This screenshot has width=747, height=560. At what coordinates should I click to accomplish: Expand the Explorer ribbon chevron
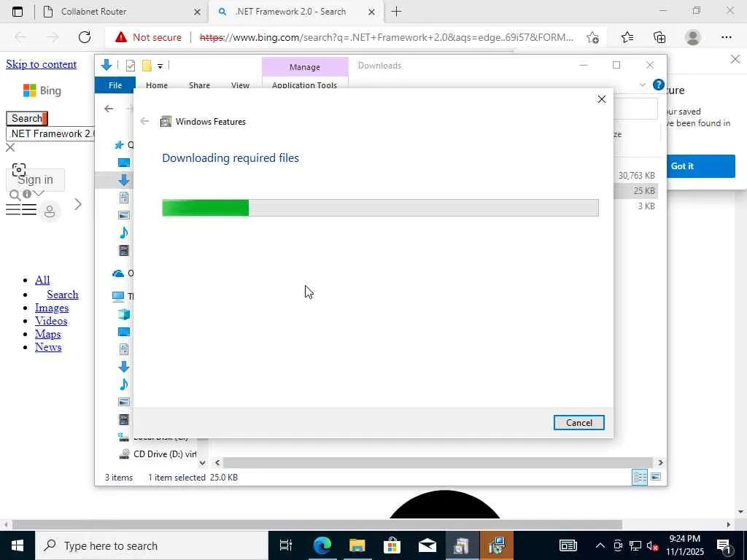click(643, 85)
